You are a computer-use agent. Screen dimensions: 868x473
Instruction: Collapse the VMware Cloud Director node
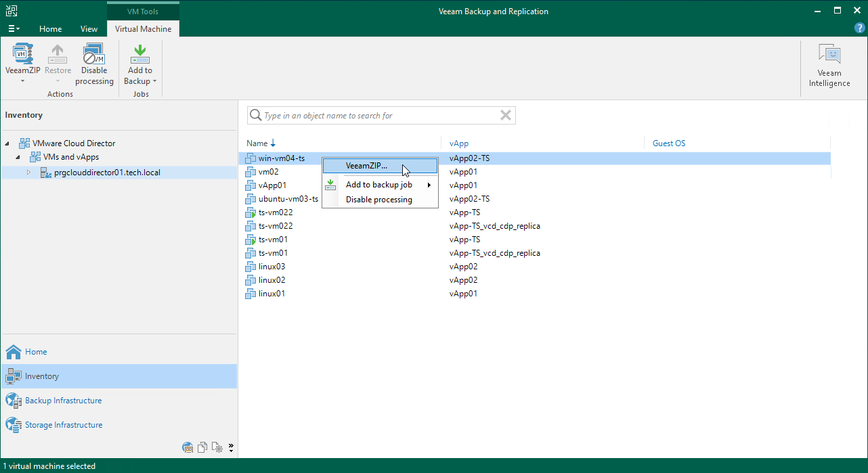point(7,143)
